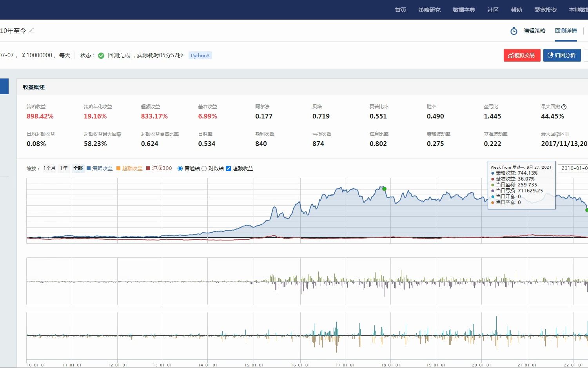
Task: Open 帮助 in the top navigation
Action: (517, 10)
